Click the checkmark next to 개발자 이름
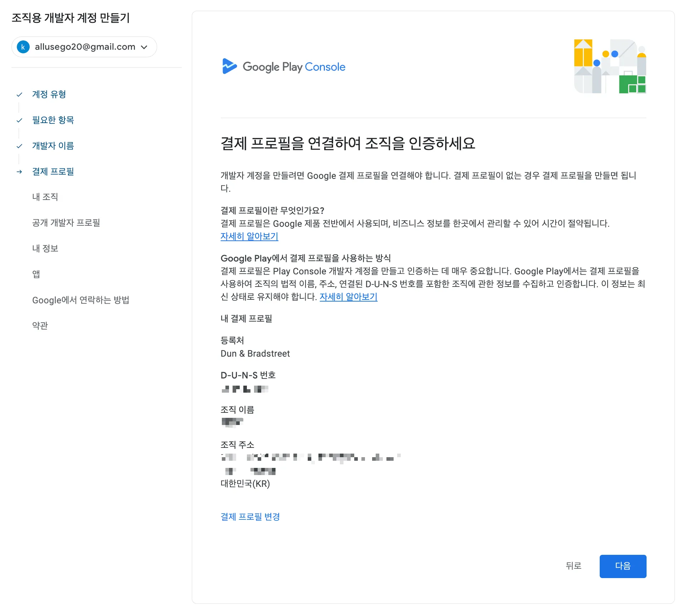This screenshot has width=687, height=616. (19, 146)
